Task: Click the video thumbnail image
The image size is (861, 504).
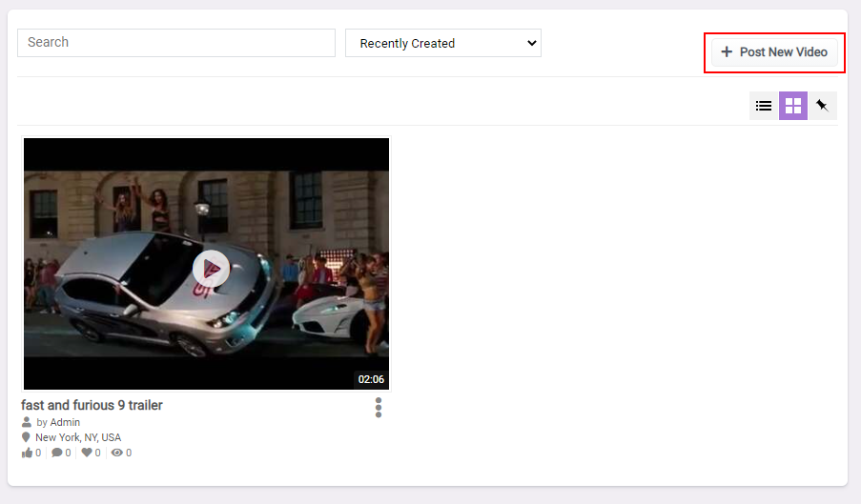Action: click(207, 264)
